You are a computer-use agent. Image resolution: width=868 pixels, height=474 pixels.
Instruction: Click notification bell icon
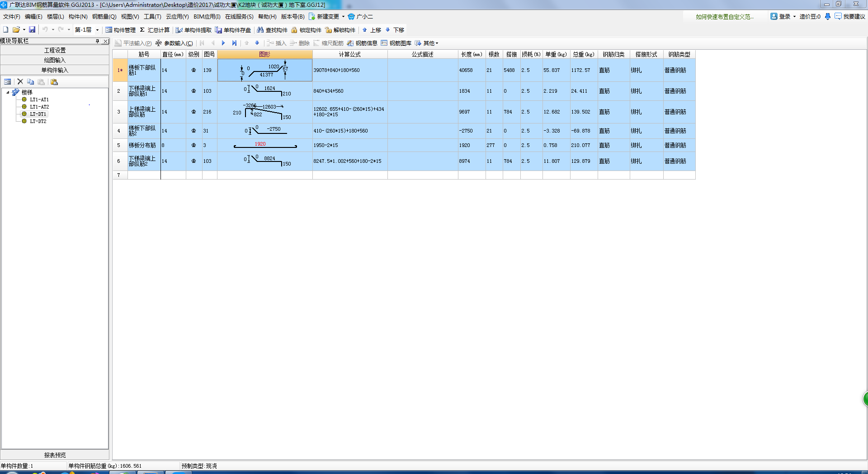pyautogui.click(x=827, y=17)
